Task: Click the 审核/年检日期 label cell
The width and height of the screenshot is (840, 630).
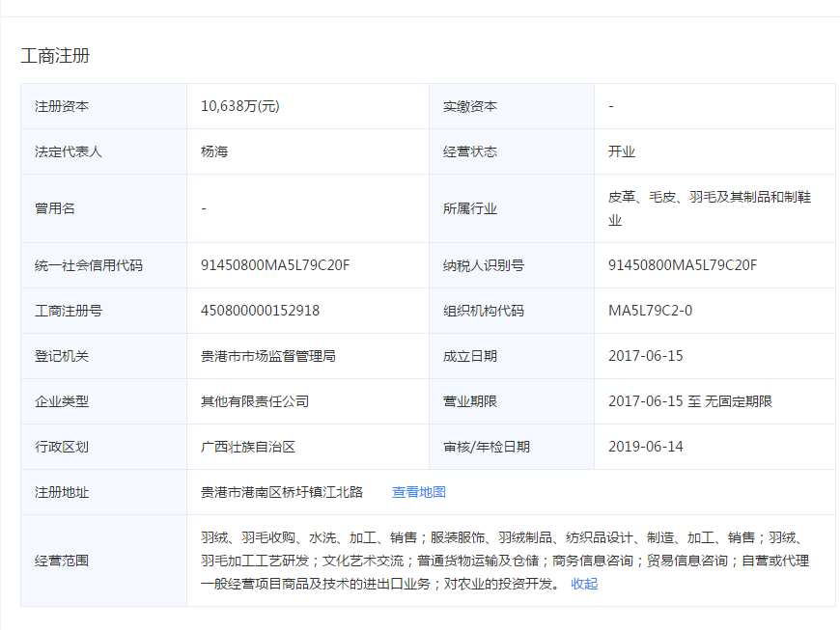Action: [512, 447]
